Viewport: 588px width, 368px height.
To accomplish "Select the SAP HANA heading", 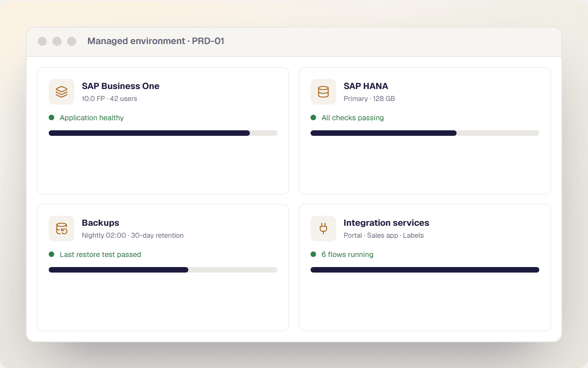I will pos(366,86).
